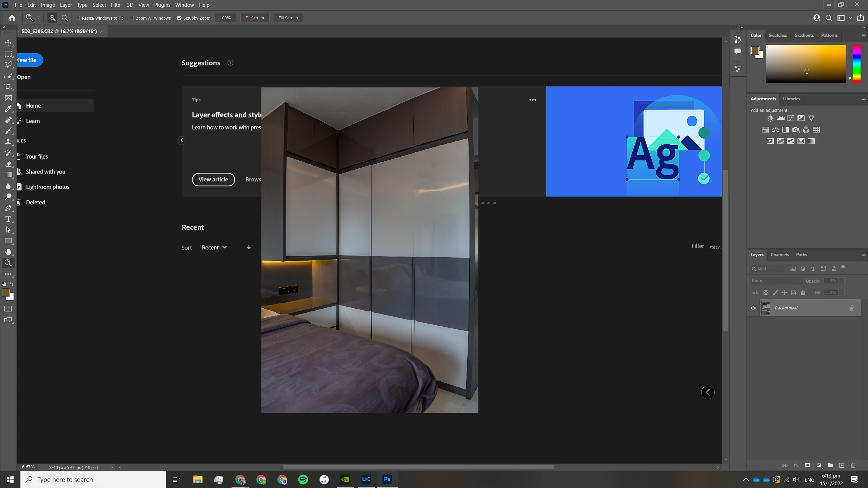Select the Hand tool
This screenshot has height=488, width=868.
(8, 252)
